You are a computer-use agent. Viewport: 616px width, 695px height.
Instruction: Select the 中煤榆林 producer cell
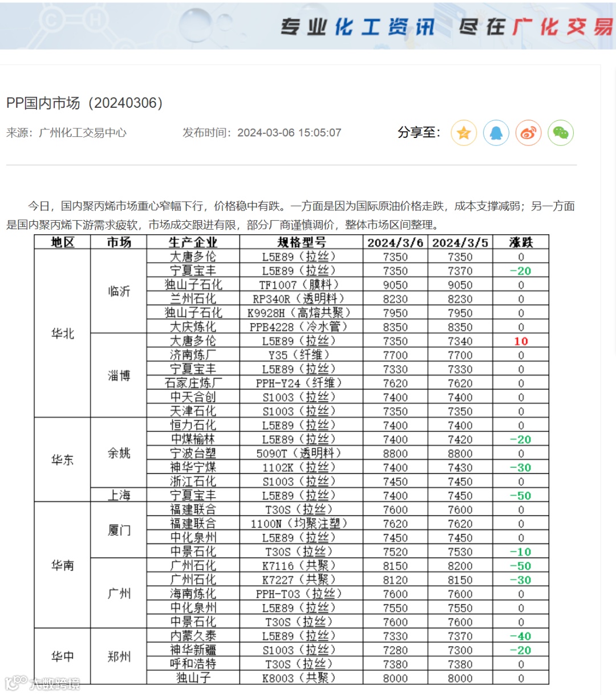point(193,439)
